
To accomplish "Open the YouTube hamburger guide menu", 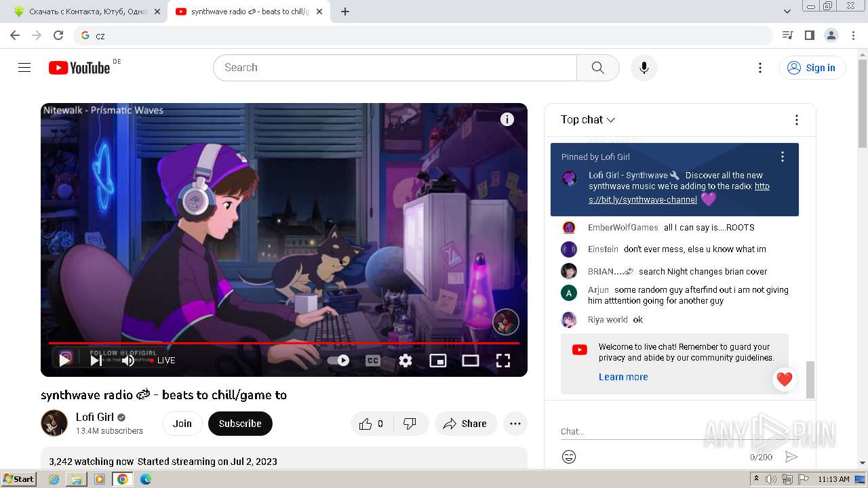I will point(24,68).
